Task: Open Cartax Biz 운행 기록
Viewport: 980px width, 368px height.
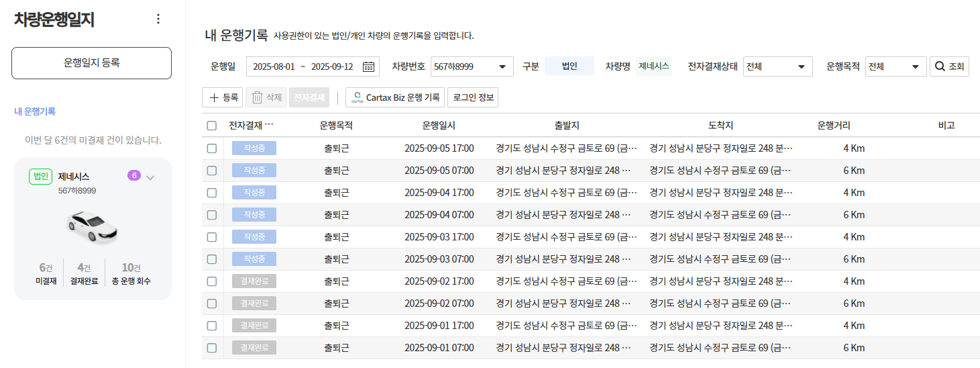Action: click(x=394, y=97)
